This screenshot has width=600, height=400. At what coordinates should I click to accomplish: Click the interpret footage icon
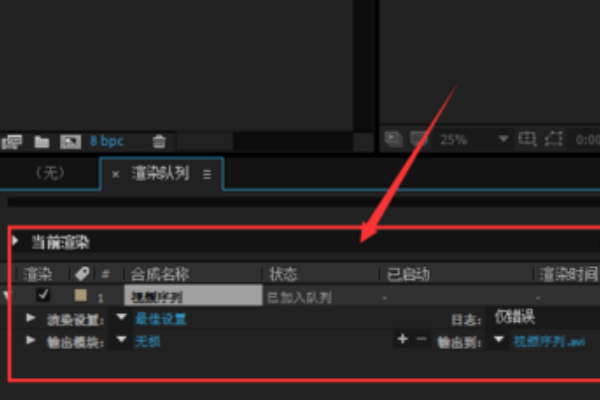[12, 142]
